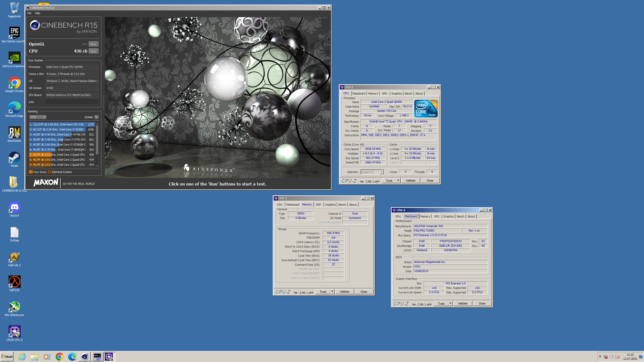Click the Info input field in Cinebench

tap(72, 102)
